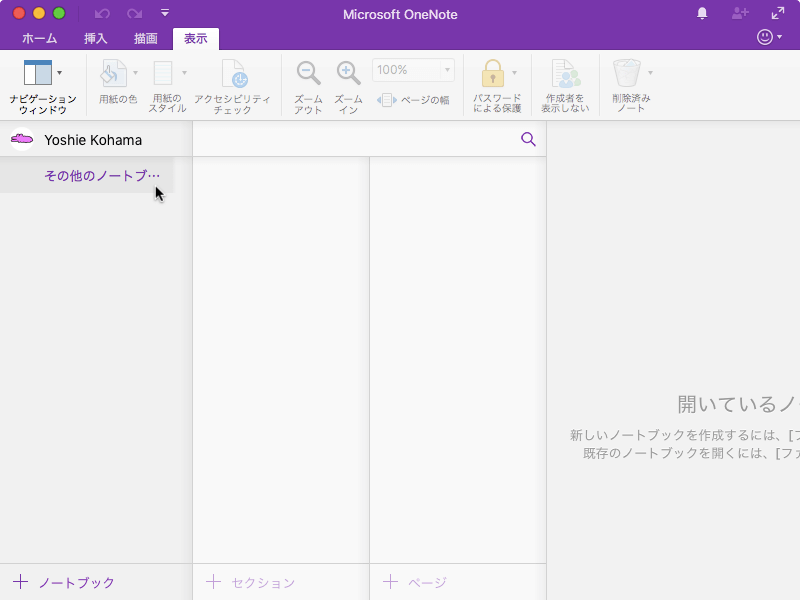Screen dimensions: 800x600
Task: Click the Zoom Out (ズームアウト) magnifier
Action: pyautogui.click(x=308, y=74)
